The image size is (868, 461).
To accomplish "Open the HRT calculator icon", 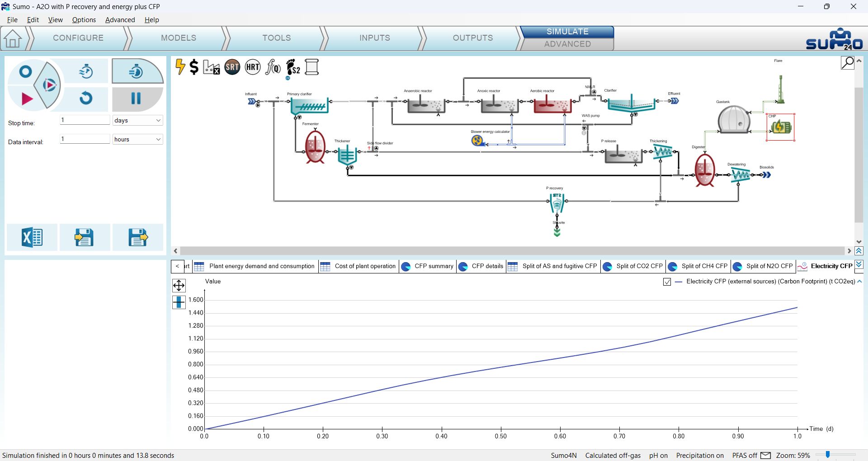I will (x=253, y=67).
